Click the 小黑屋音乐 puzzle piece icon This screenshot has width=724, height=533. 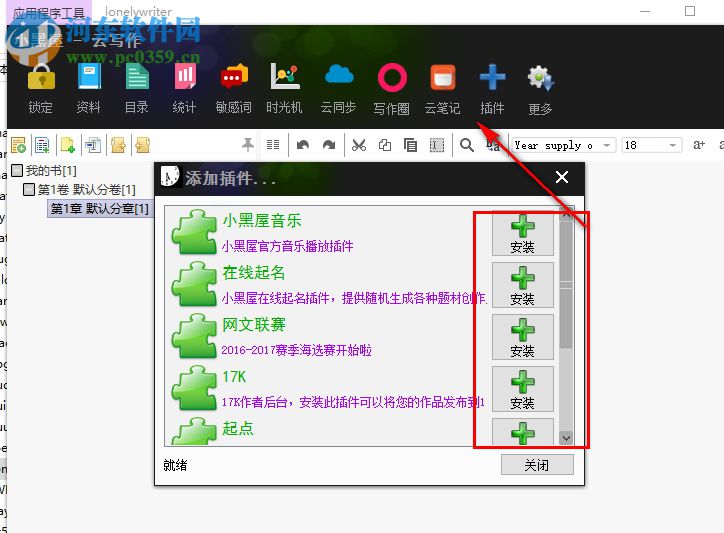(194, 232)
